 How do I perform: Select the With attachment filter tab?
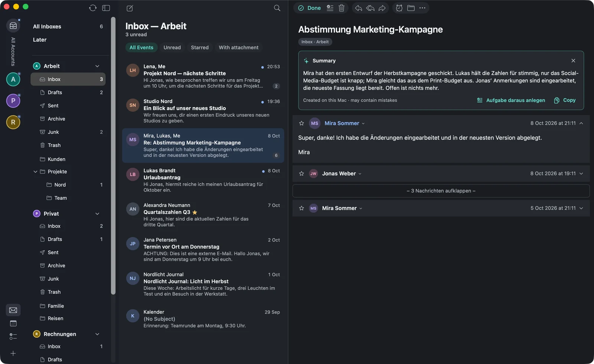239,47
